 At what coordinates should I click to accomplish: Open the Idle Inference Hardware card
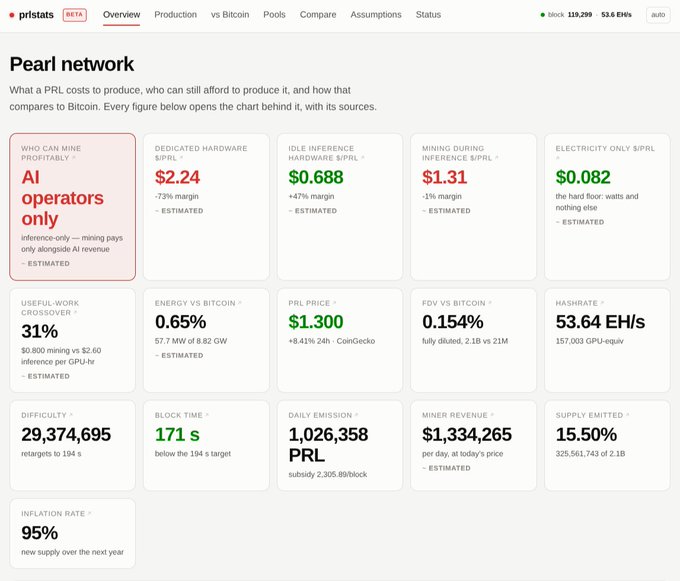pyautogui.click(x=340, y=207)
